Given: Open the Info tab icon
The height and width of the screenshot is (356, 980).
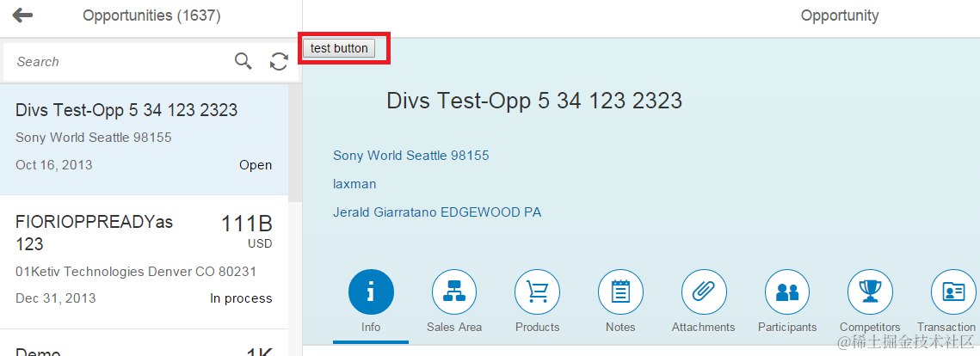Looking at the screenshot, I should 371,292.
